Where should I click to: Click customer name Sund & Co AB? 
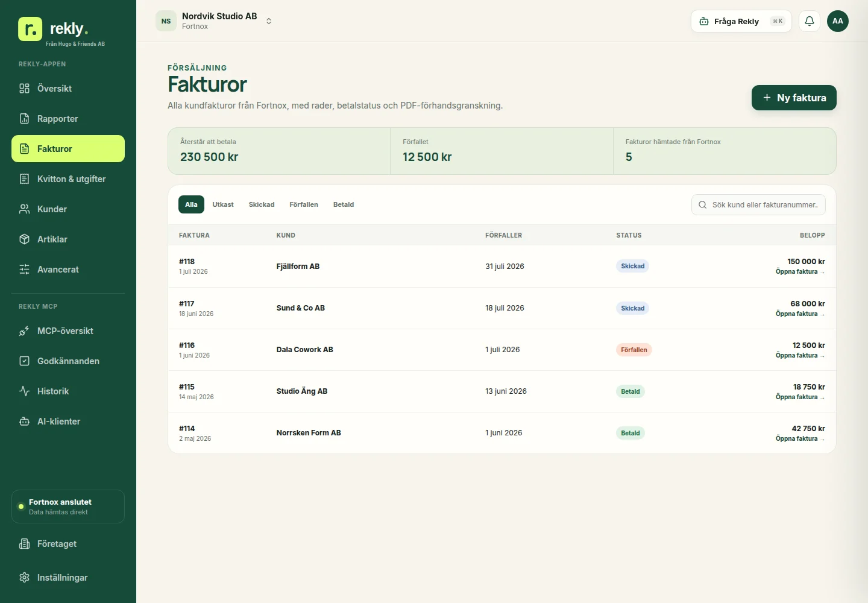(x=301, y=308)
